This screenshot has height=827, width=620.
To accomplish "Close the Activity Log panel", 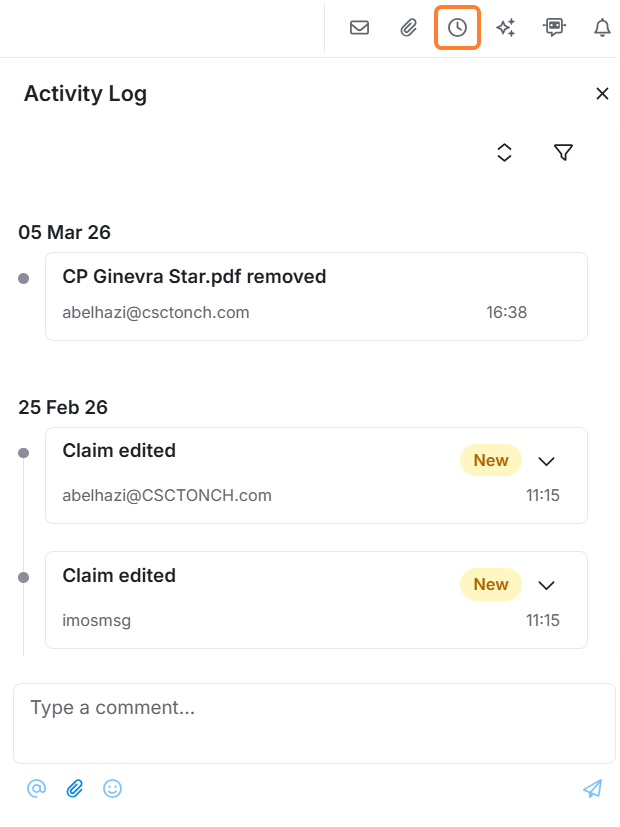I will pos(602,94).
